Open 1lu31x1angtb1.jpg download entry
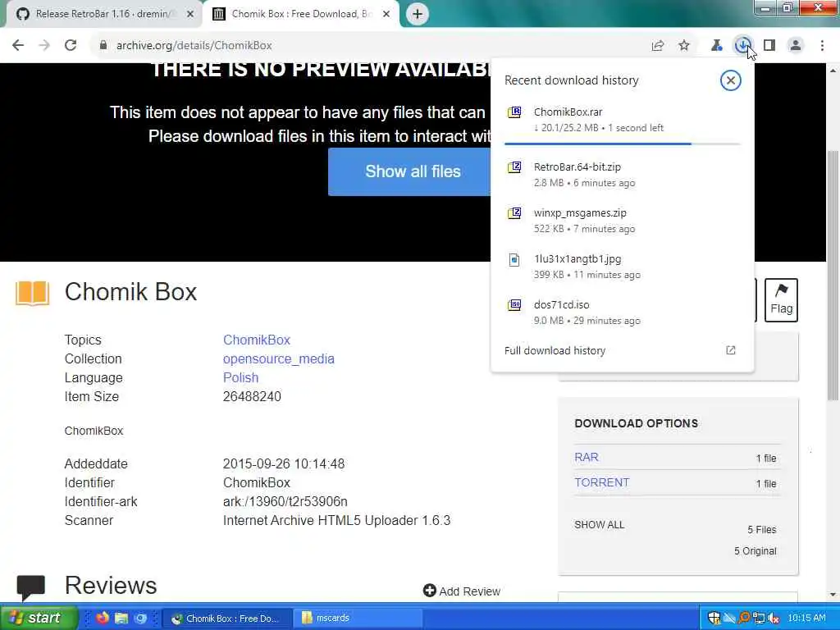This screenshot has width=840, height=630. (622, 267)
